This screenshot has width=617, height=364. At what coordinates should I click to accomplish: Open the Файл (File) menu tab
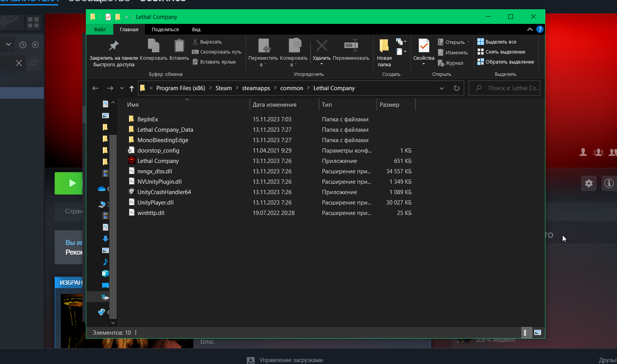click(x=100, y=29)
